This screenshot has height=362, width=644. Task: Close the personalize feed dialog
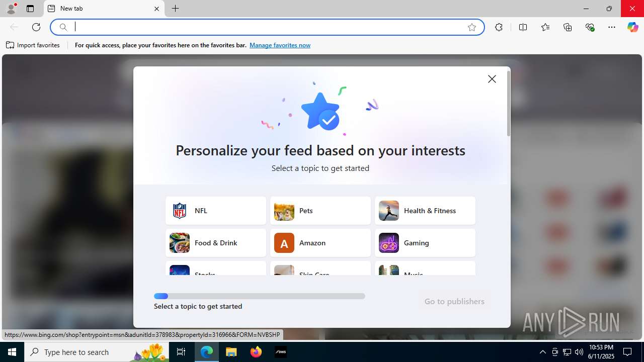click(492, 79)
